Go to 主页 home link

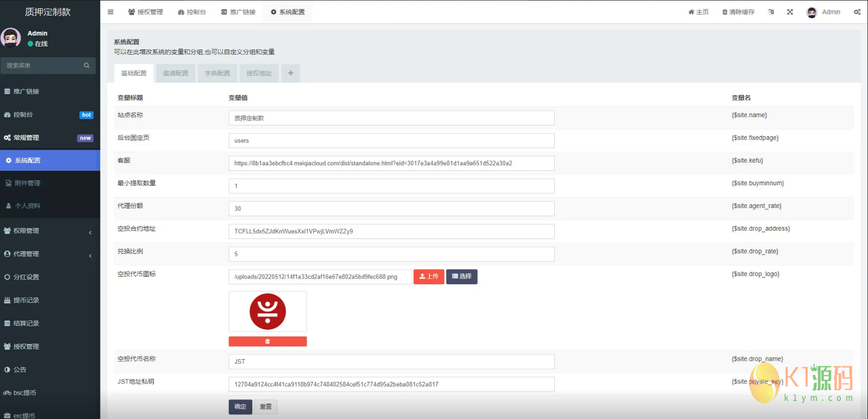click(699, 12)
